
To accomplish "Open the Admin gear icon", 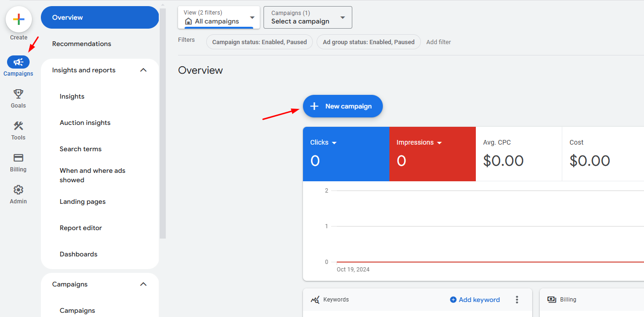I will pyautogui.click(x=18, y=190).
